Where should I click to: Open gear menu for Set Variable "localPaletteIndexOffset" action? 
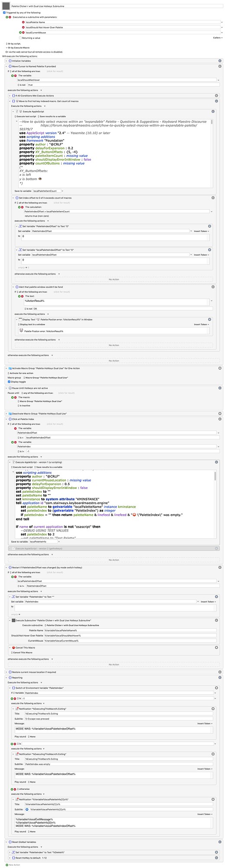210,250
